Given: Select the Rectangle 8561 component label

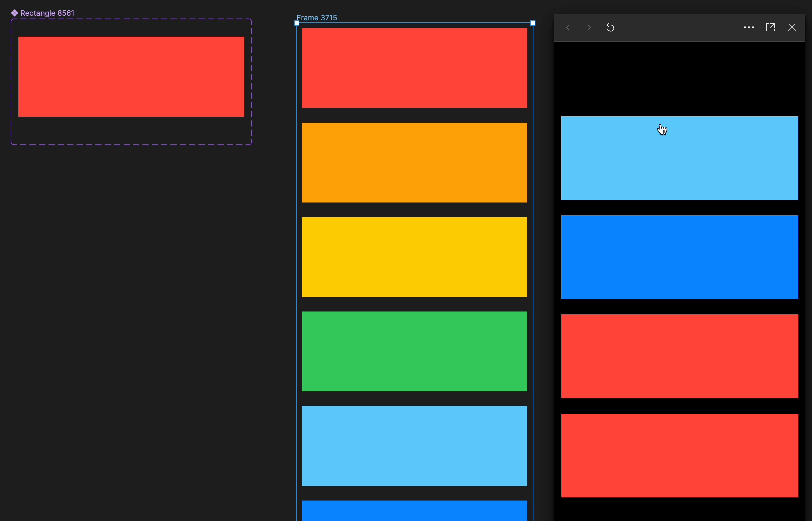Looking at the screenshot, I should point(47,13).
